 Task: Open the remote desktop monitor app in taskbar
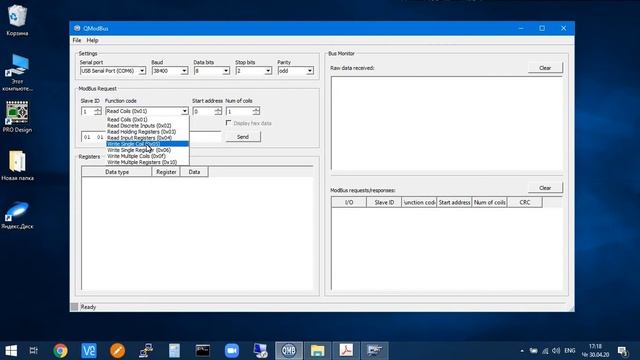(x=260, y=351)
